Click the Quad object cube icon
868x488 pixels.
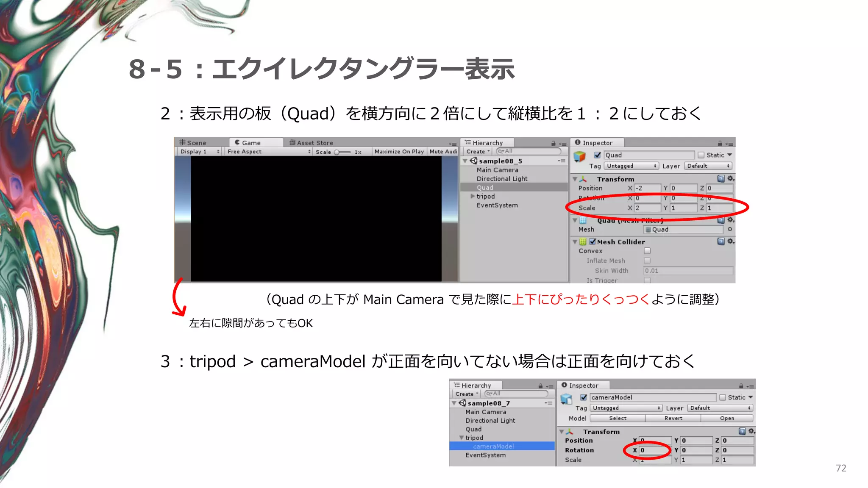[x=579, y=157]
